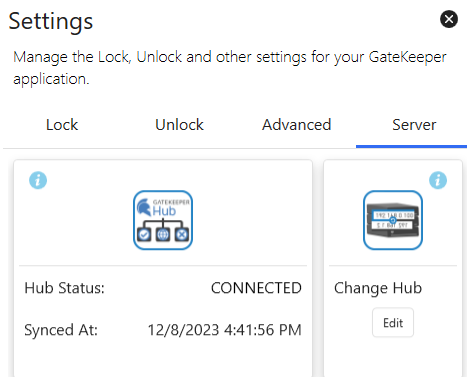
Task: Click the GateKeeper Hub logo icon
Action: (163, 220)
